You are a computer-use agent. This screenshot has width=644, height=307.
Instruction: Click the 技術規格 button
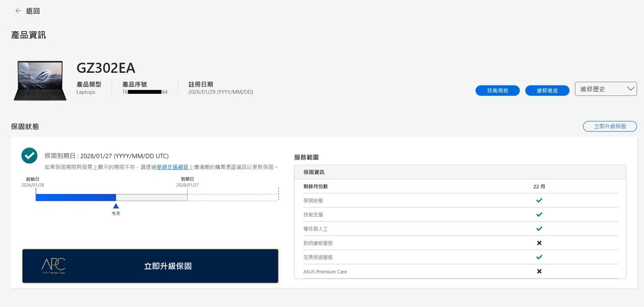[497, 90]
